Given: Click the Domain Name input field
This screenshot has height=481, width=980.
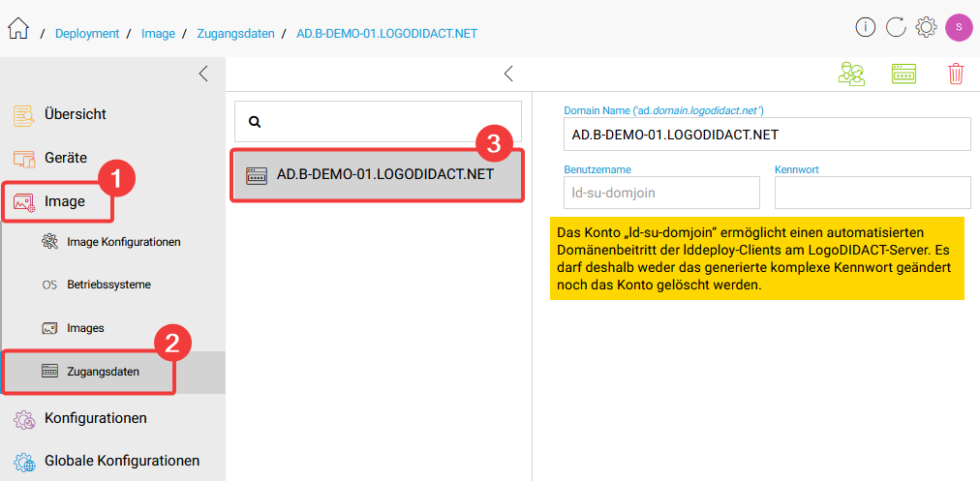Looking at the screenshot, I should click(767, 135).
